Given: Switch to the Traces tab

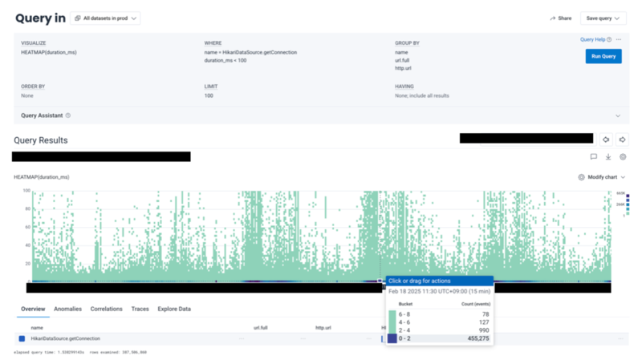Looking at the screenshot, I should click(140, 309).
